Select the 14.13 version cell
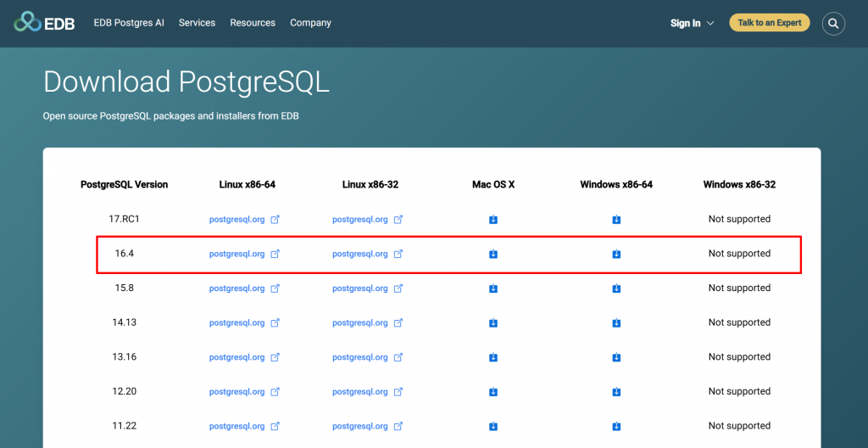The height and width of the screenshot is (448, 868). 124,322
